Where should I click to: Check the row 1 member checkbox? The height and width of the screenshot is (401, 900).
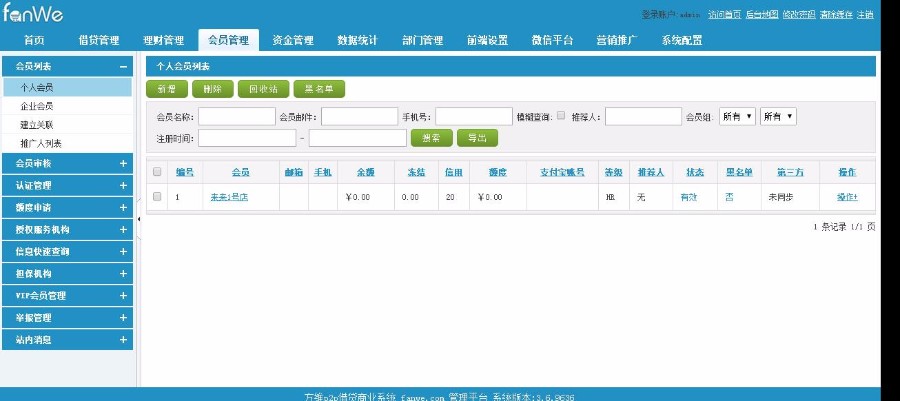157,196
